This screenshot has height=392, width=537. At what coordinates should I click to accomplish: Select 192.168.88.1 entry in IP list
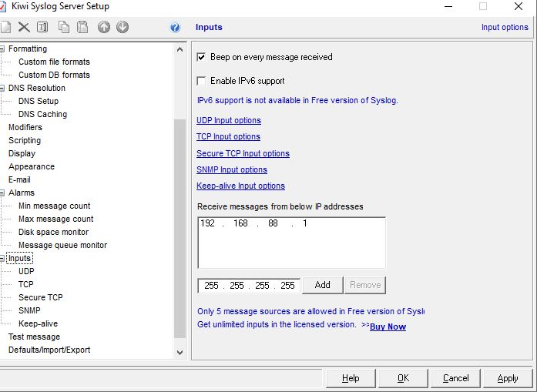[254, 223]
